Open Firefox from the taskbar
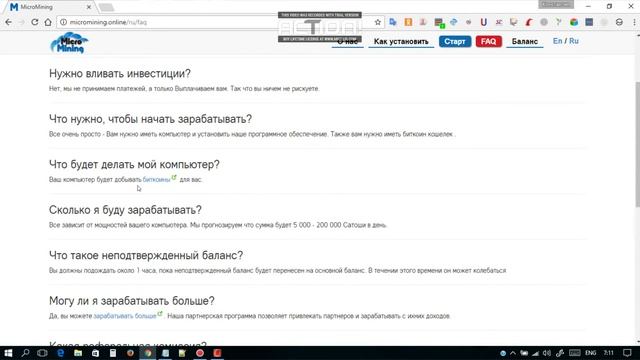640x360 pixels. click(x=130, y=353)
